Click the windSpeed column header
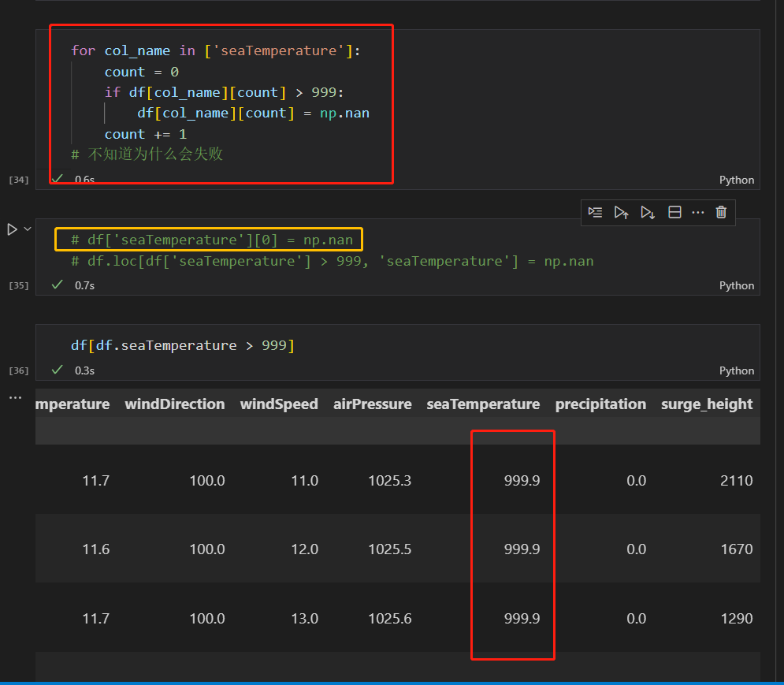Screen dimensions: 784x685 click(279, 404)
